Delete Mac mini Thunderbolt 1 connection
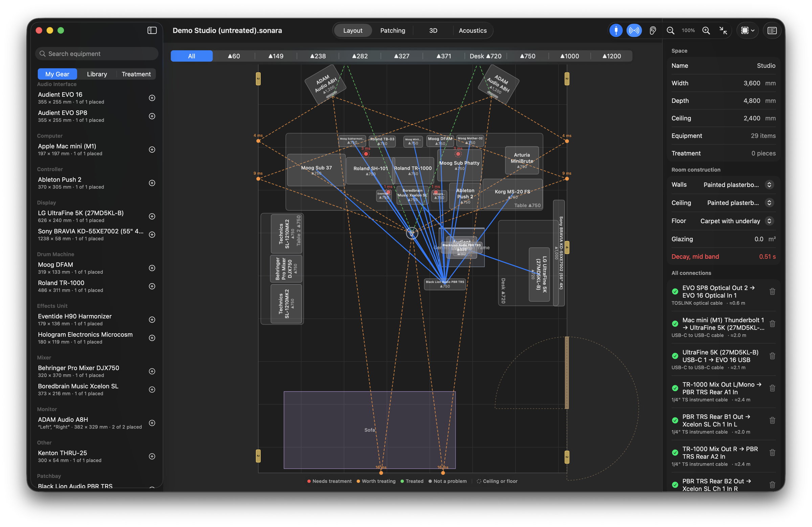 coord(772,324)
